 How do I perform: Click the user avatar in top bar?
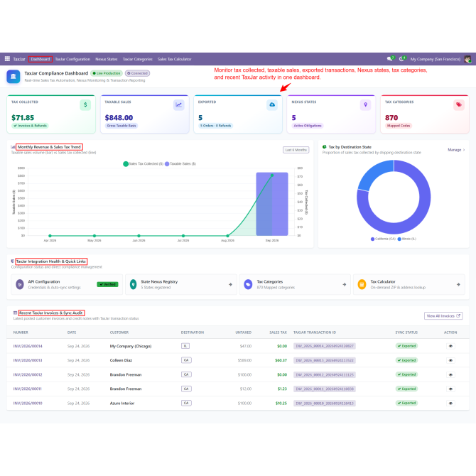(x=467, y=59)
